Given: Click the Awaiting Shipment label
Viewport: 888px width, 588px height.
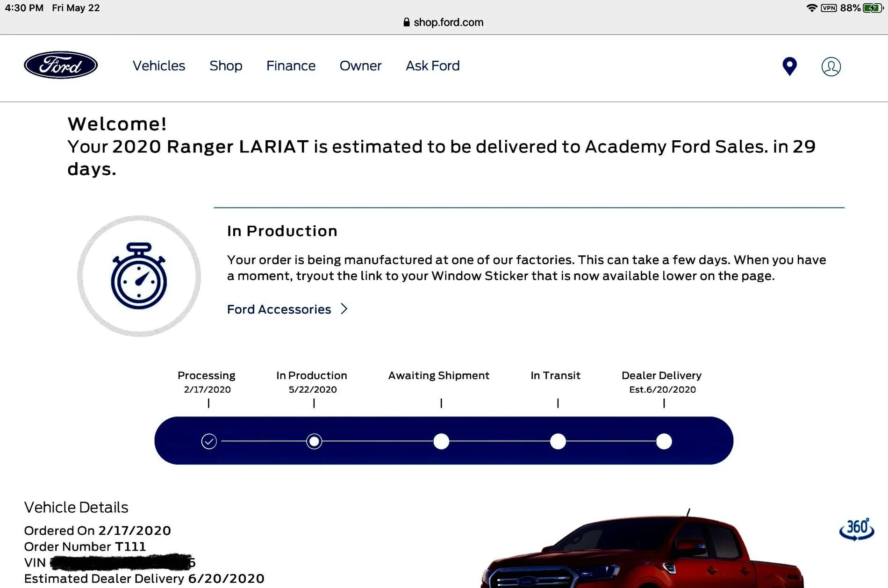Looking at the screenshot, I should [438, 375].
